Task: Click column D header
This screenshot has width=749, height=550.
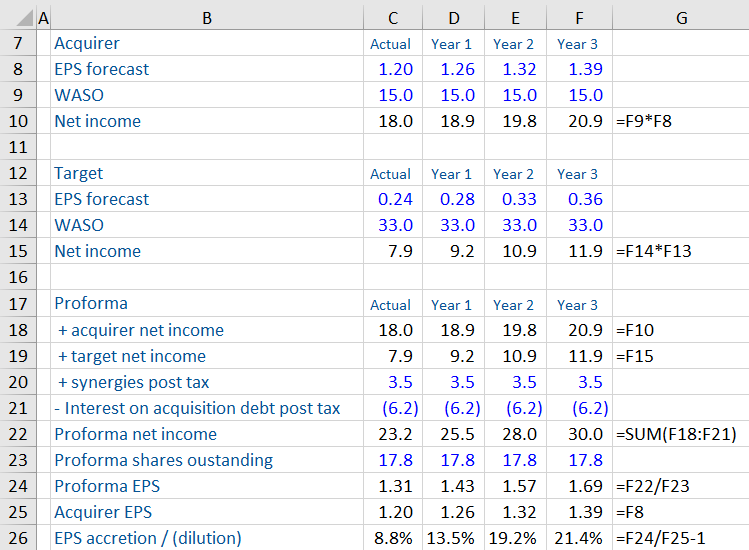Action: point(453,17)
